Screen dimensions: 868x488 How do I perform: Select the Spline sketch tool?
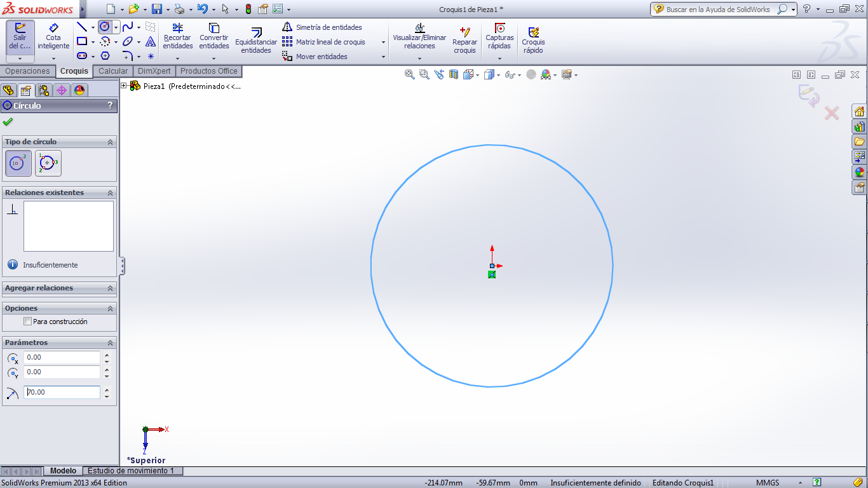128,27
